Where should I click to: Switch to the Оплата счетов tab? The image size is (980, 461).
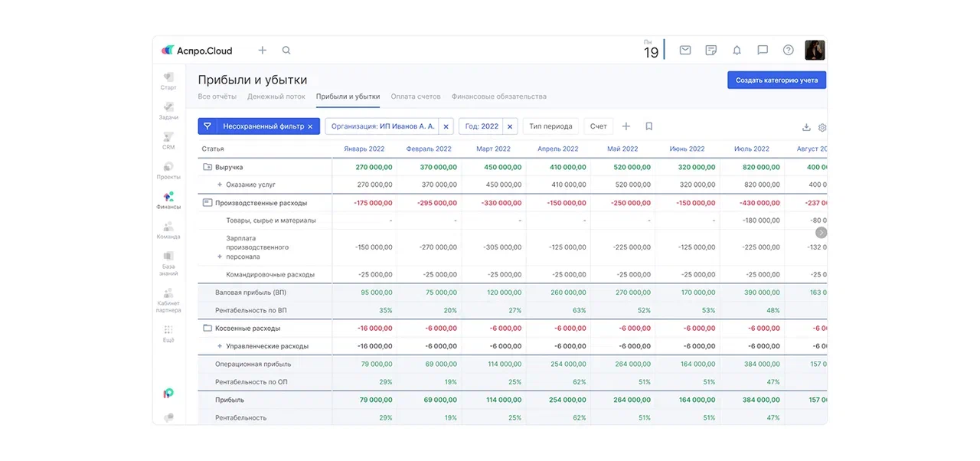415,96
